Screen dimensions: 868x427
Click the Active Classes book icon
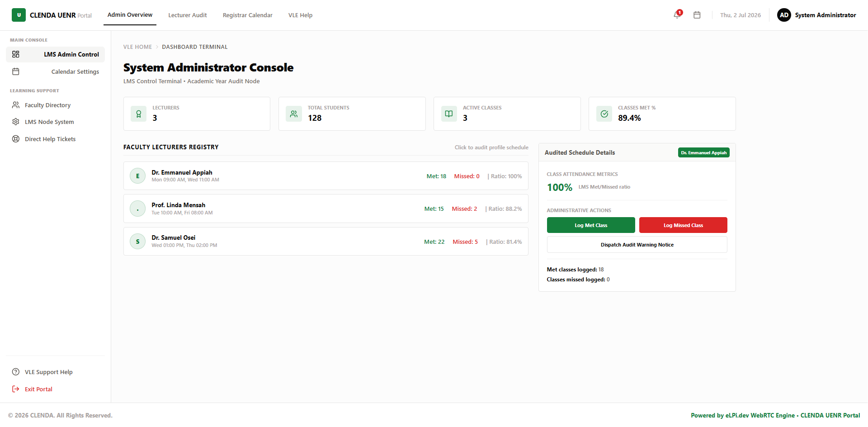[449, 114]
